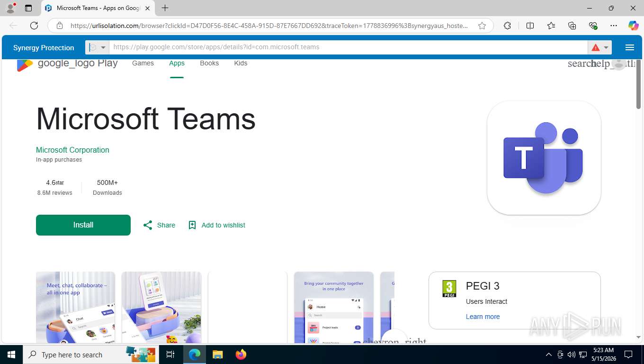This screenshot has height=364, width=644.
Task: Open the Favorites list icon
Action: [x=551, y=26]
